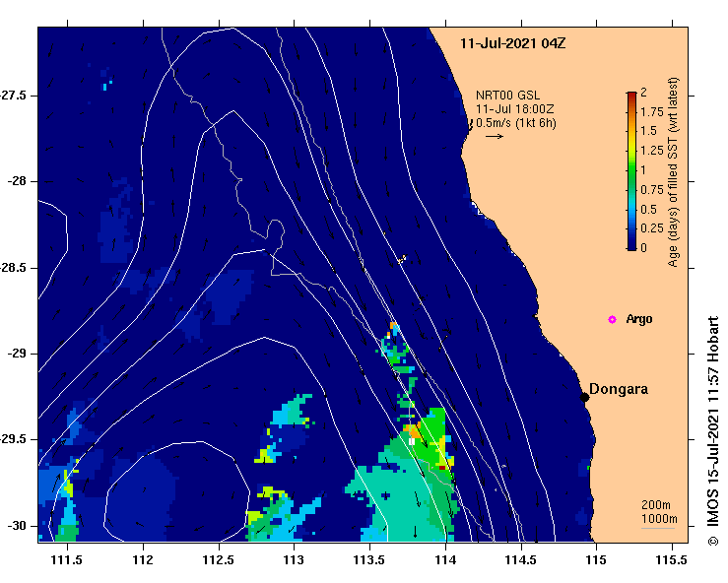Image resolution: width=728 pixels, height=583 pixels.
Task: Click longitude label 113
Action: coord(294,559)
